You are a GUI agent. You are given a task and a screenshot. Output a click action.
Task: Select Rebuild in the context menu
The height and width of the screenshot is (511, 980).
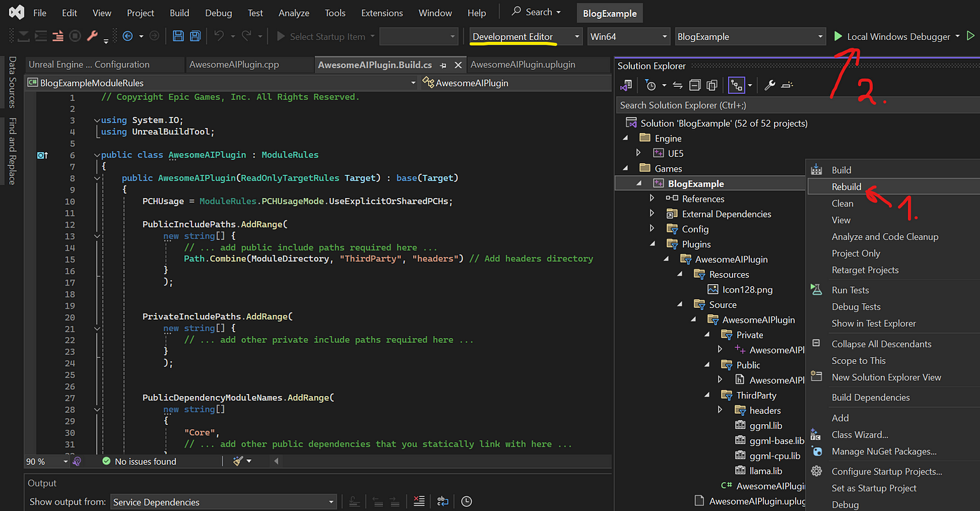pyautogui.click(x=894, y=187)
